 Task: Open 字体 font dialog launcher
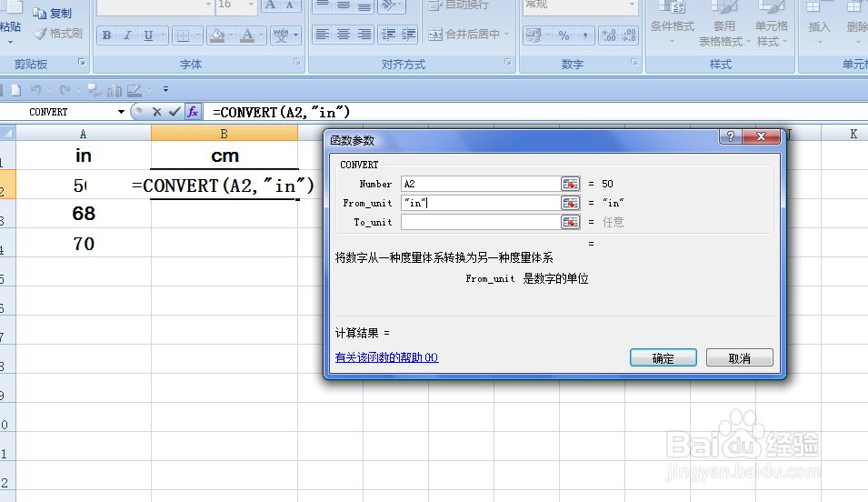(x=296, y=62)
